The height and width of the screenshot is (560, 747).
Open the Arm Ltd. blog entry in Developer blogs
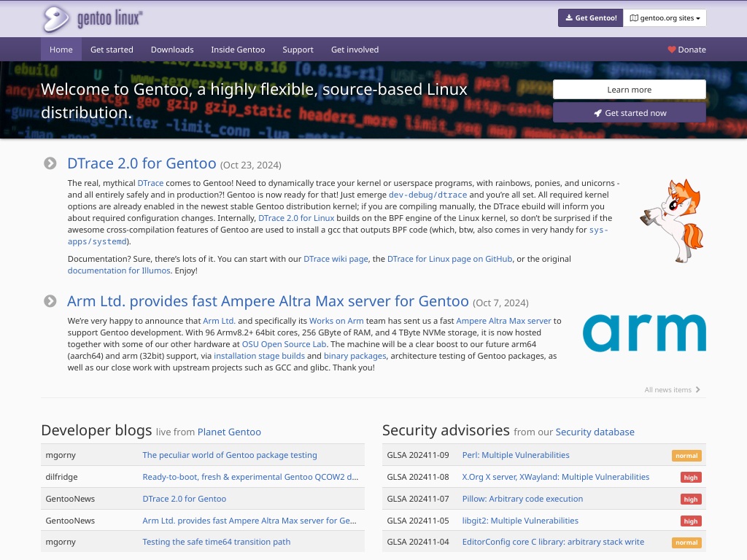(x=249, y=521)
